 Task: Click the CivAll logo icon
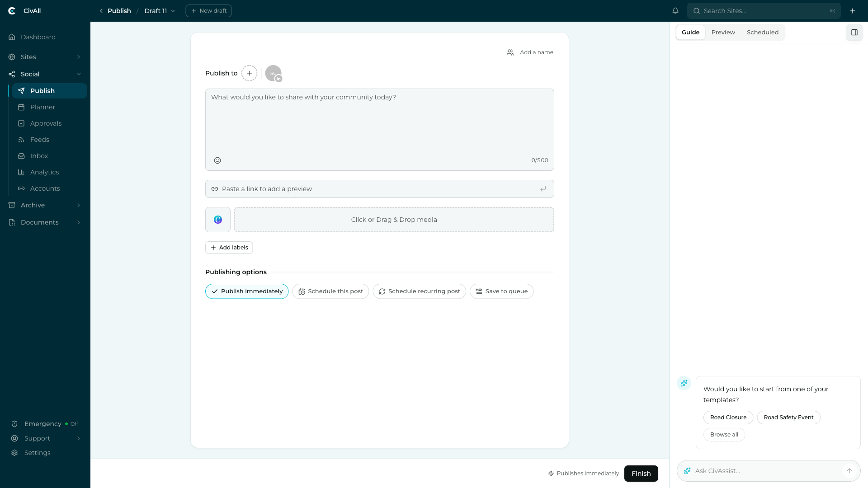(12, 11)
